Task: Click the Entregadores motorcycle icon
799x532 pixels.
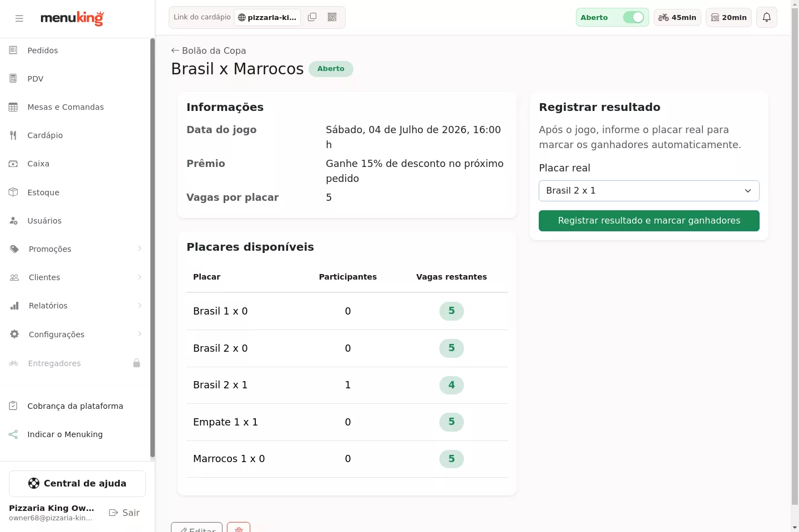Action: [x=14, y=363]
